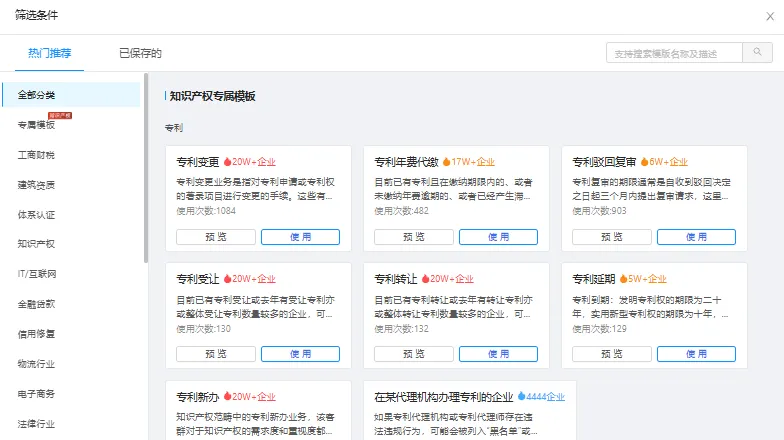Click the 17W+企业 label

point(473,162)
